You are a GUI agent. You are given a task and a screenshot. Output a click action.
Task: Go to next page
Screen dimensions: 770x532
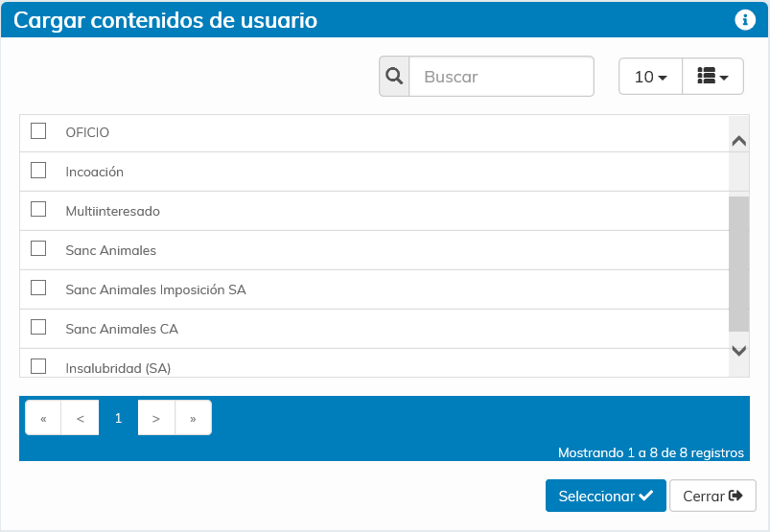pyautogui.click(x=156, y=418)
